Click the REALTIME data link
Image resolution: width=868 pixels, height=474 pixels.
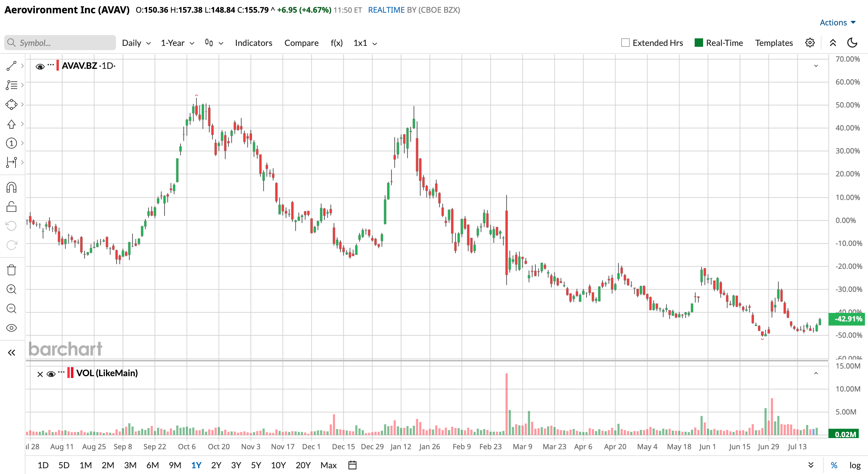pyautogui.click(x=386, y=10)
